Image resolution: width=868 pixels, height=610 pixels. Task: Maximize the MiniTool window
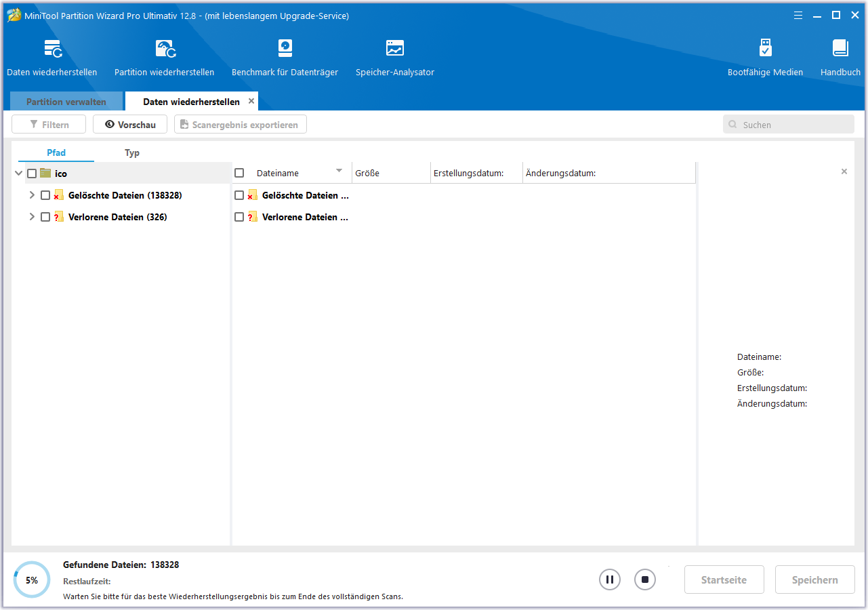(836, 16)
